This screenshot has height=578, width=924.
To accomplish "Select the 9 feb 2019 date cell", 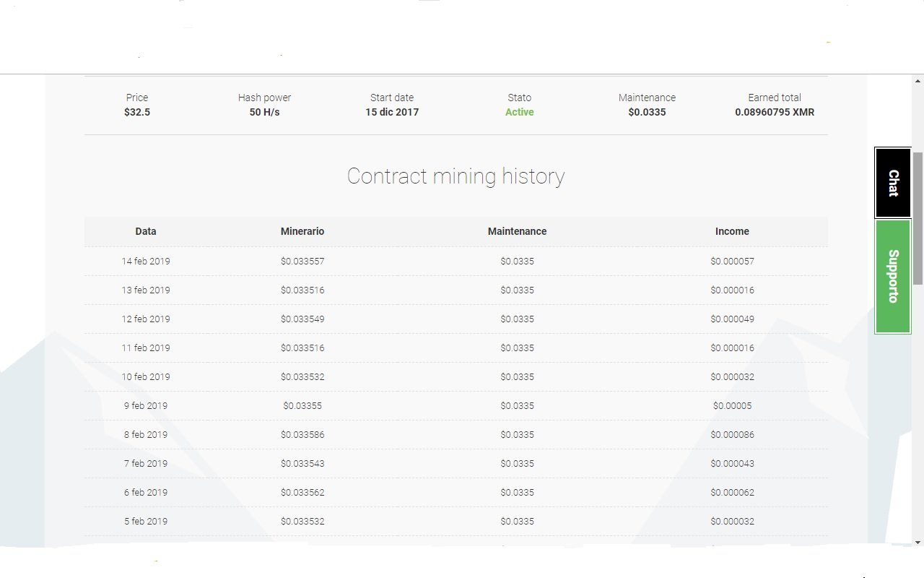I will coord(146,405).
